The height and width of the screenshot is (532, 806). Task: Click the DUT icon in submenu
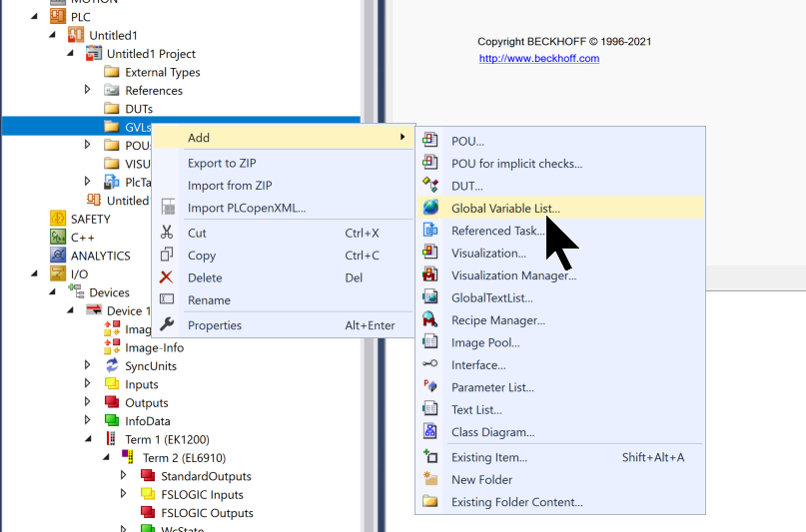coord(430,186)
